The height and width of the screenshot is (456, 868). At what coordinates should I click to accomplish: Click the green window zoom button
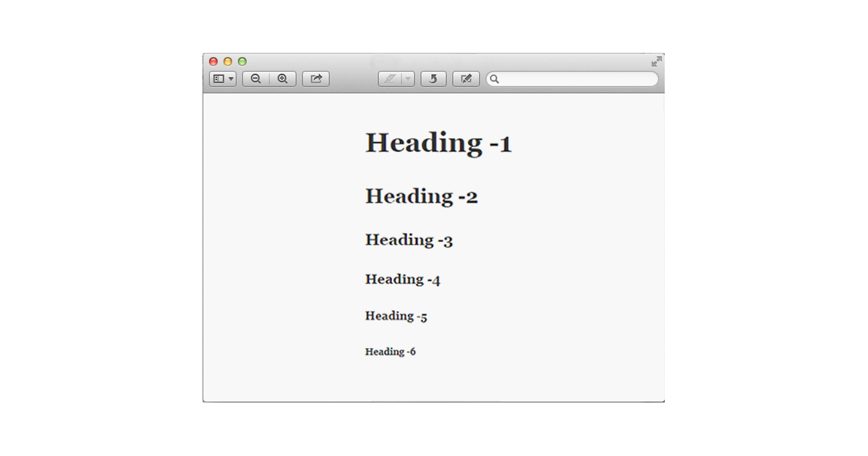click(242, 62)
